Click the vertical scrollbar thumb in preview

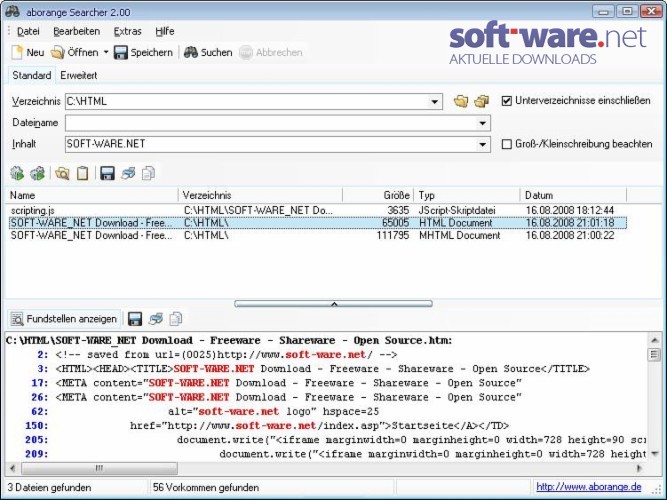[x=654, y=354]
